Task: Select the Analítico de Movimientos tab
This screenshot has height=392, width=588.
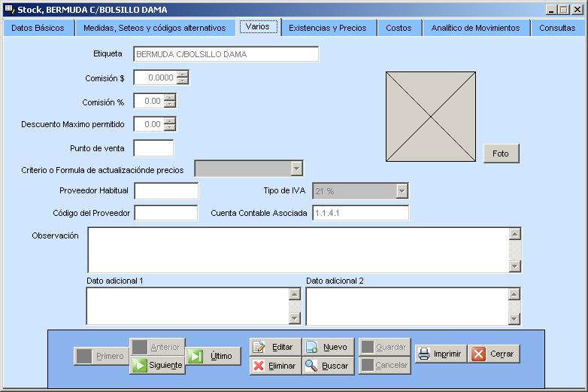Action: point(475,28)
